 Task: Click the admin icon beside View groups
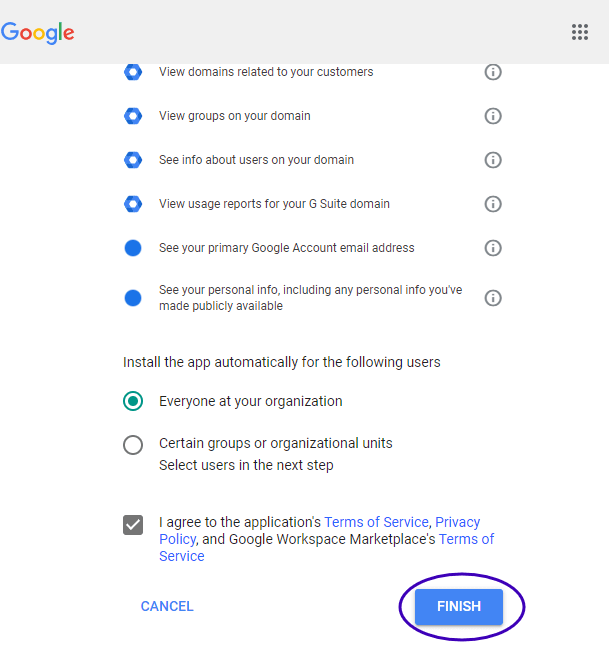point(133,116)
